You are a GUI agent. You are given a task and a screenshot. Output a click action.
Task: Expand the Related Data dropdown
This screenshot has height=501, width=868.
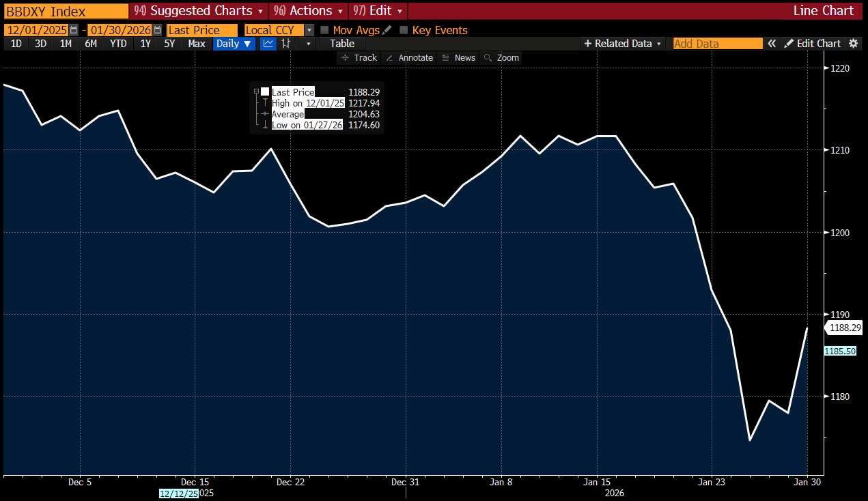point(623,44)
